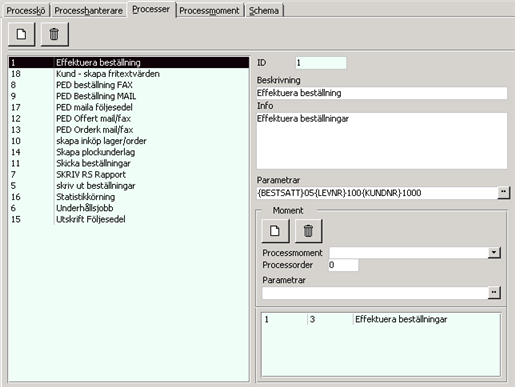Select 'PED Orderk mail/fax' row
Viewport: 515px width, 387px height.
click(x=129, y=130)
